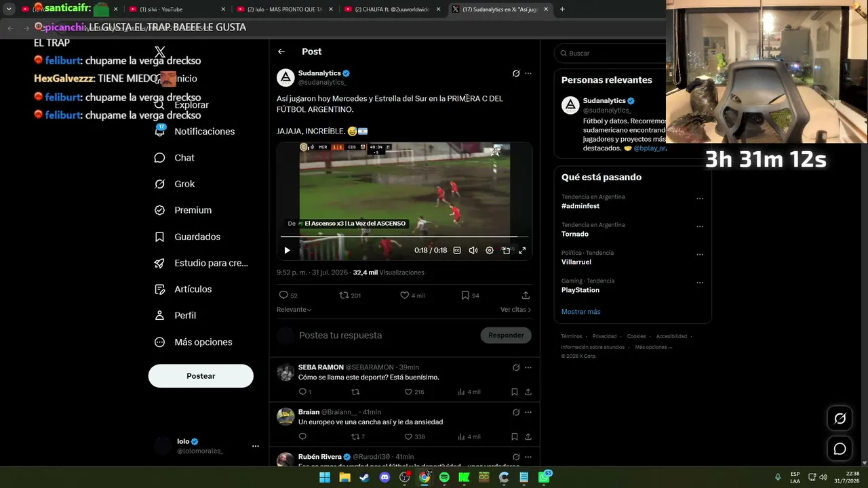Open Chat in the X sidebar

(x=175, y=158)
